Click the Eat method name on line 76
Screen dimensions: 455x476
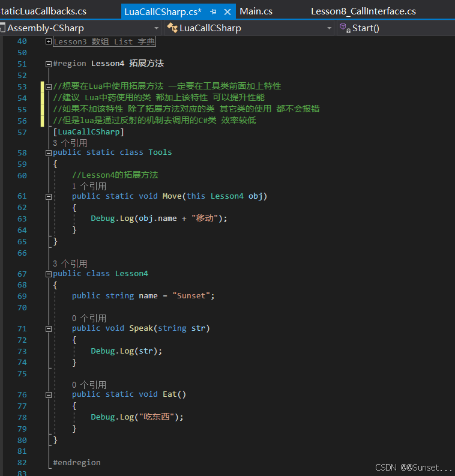[169, 394]
